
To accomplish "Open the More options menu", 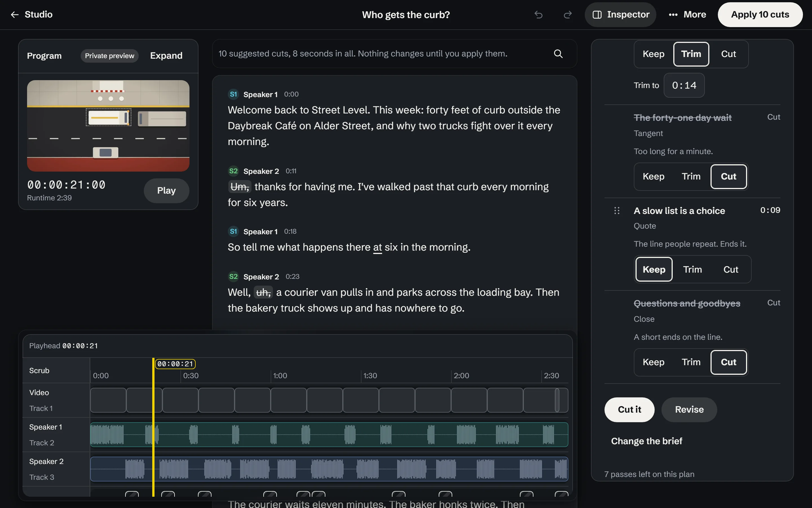I will coord(687,14).
